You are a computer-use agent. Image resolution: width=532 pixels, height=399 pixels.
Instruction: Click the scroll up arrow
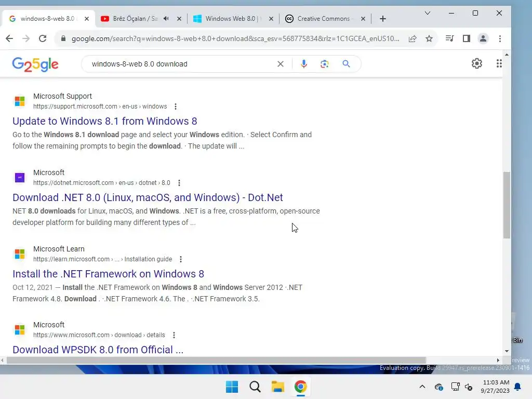click(x=507, y=55)
